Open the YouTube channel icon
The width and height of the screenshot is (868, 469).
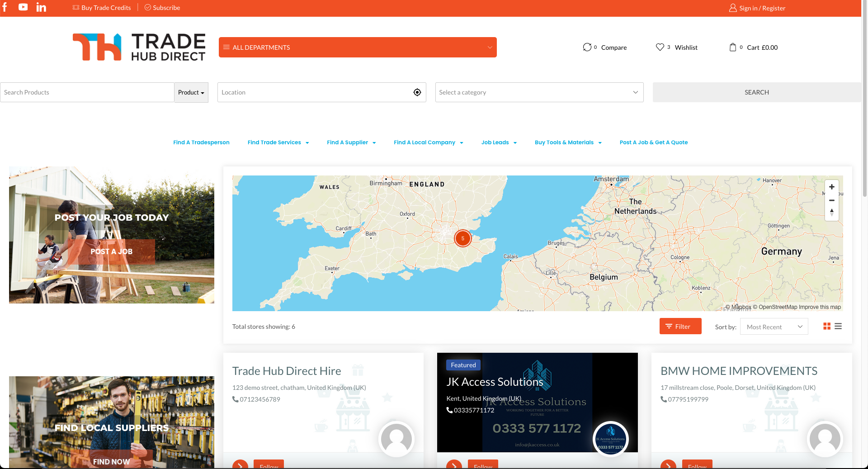pyautogui.click(x=23, y=7)
